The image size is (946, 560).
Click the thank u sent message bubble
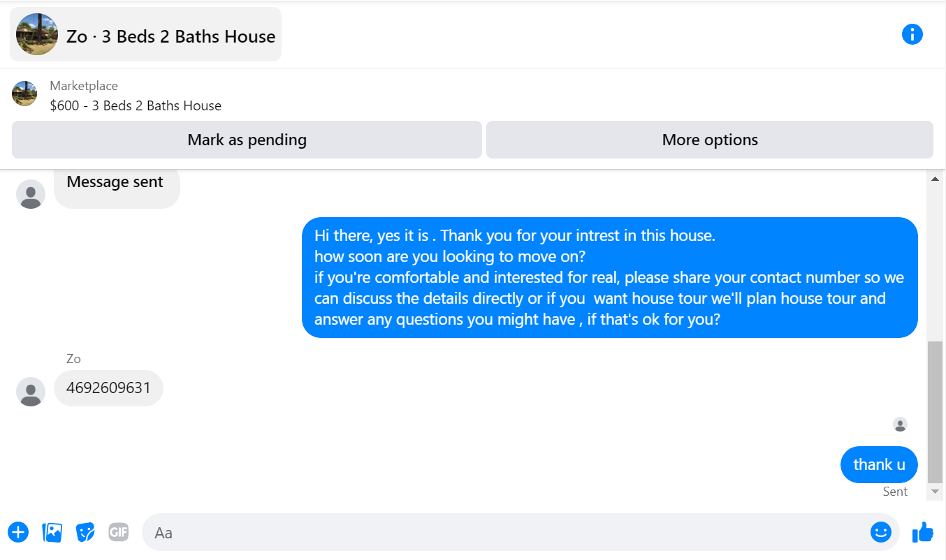click(879, 464)
